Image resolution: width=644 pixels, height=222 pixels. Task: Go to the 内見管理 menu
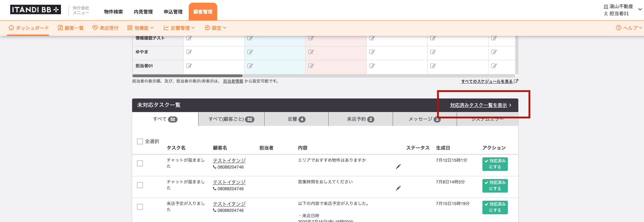pyautogui.click(x=143, y=12)
